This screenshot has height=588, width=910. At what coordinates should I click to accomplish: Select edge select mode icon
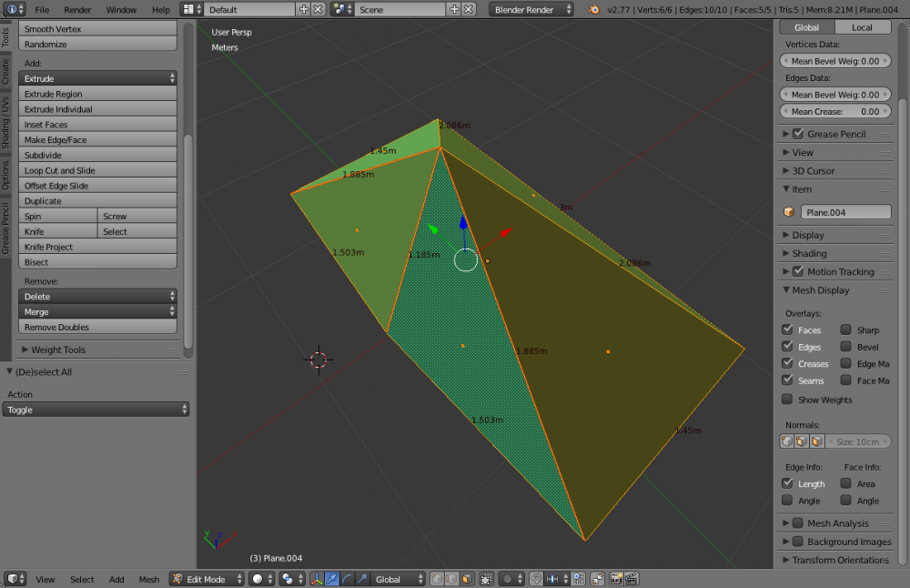click(x=450, y=579)
